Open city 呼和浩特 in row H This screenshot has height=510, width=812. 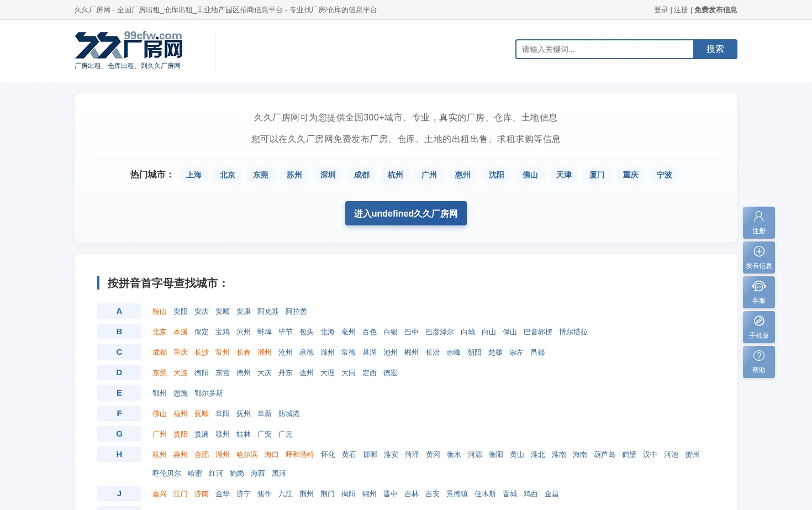[x=300, y=455]
